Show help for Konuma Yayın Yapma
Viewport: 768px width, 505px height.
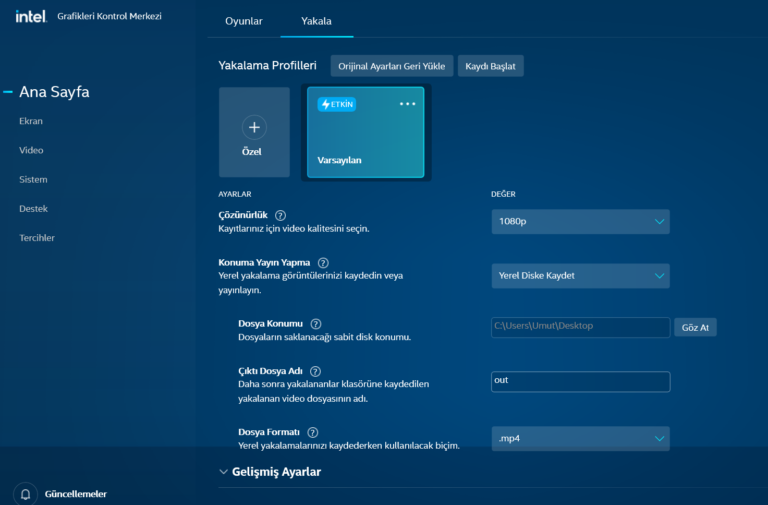click(x=323, y=263)
